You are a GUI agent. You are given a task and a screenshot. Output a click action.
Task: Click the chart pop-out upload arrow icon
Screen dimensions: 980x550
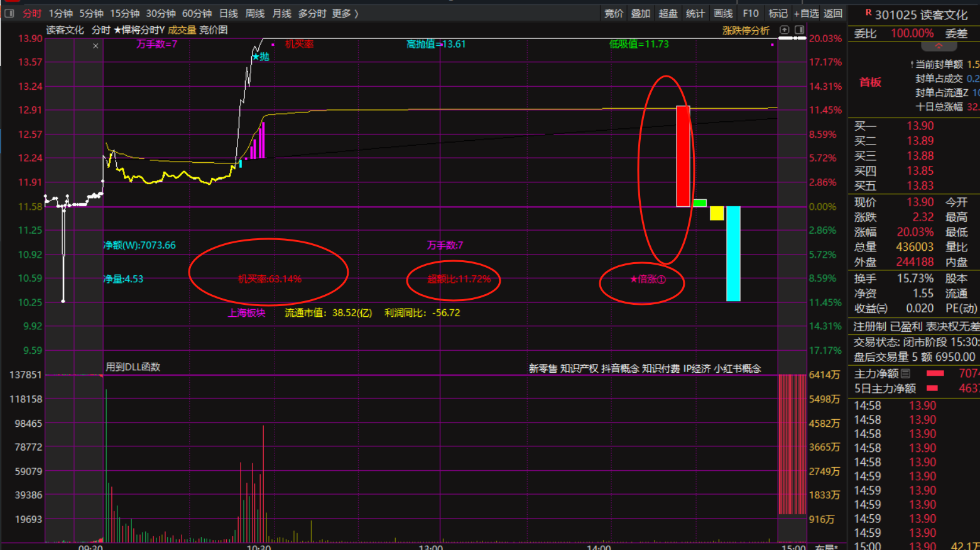785,30
